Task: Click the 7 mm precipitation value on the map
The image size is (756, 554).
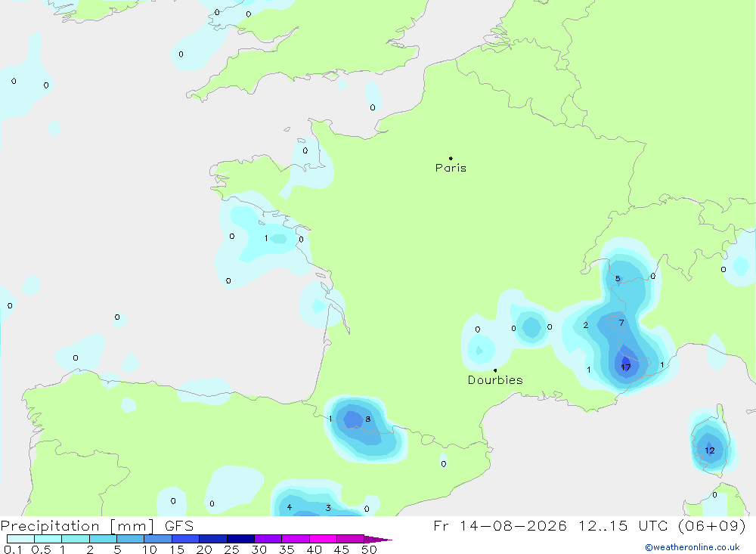Action: point(621,323)
